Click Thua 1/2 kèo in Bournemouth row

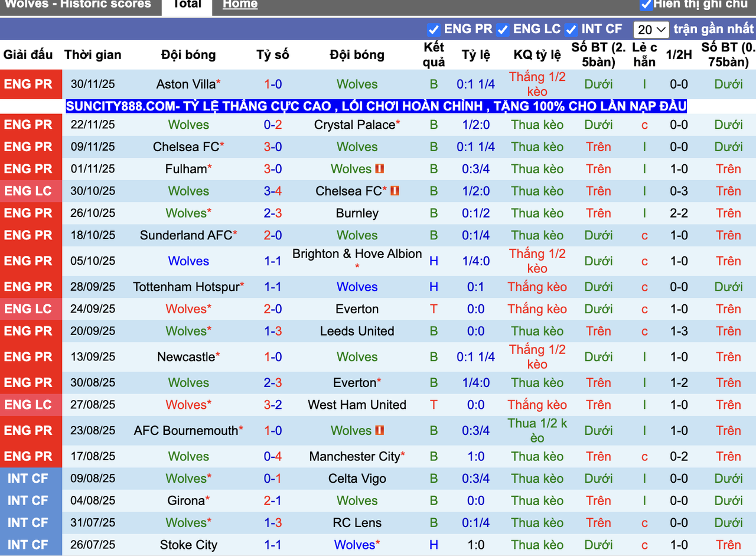(x=537, y=430)
